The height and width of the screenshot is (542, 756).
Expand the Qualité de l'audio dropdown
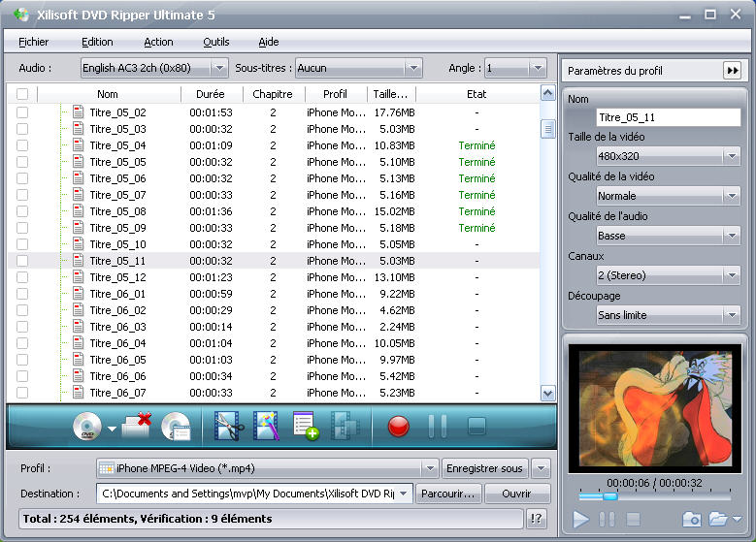(x=732, y=236)
